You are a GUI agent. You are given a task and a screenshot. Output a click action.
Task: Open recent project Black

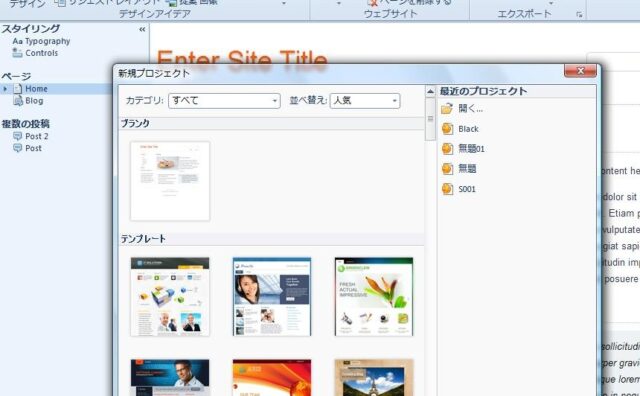tap(468, 129)
